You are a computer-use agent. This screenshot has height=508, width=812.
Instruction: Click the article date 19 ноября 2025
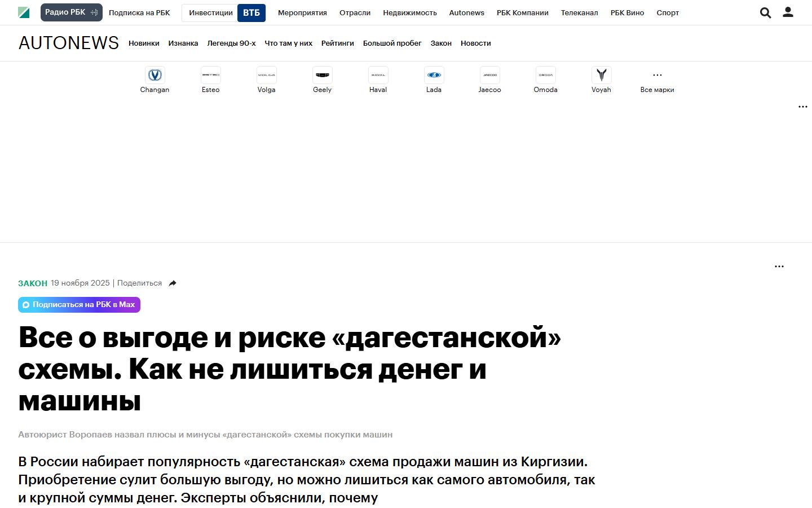pyautogui.click(x=80, y=283)
